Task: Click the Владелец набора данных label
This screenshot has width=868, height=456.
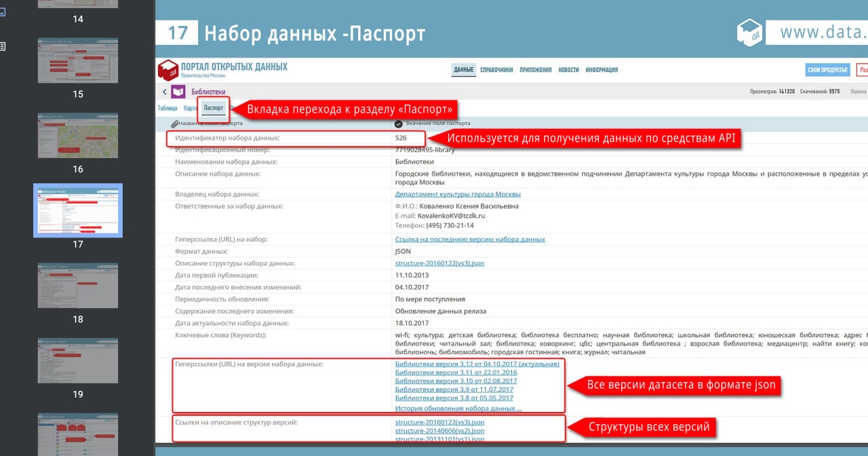Action: 217,194
